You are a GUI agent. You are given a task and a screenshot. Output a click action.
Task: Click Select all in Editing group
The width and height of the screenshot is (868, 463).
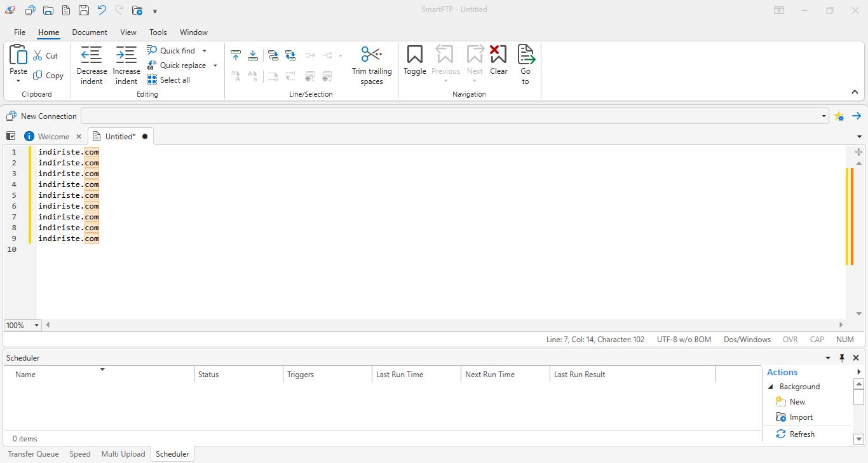[x=168, y=80]
